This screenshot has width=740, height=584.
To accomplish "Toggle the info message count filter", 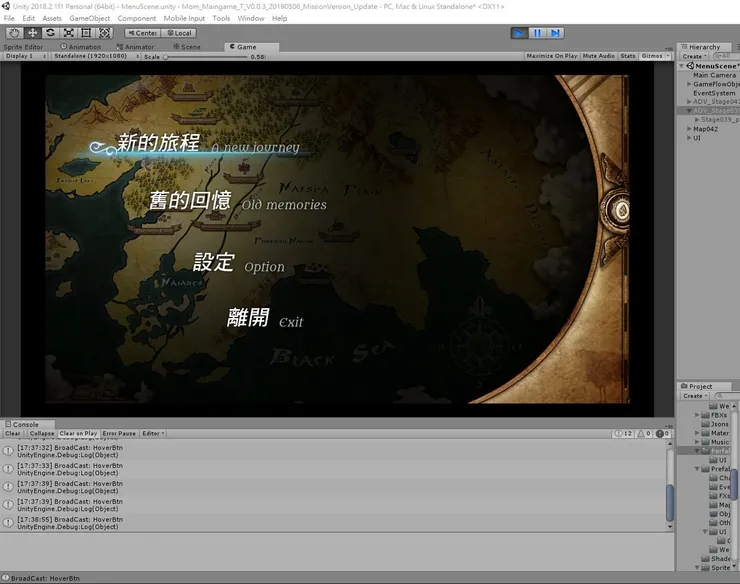I will coord(622,434).
